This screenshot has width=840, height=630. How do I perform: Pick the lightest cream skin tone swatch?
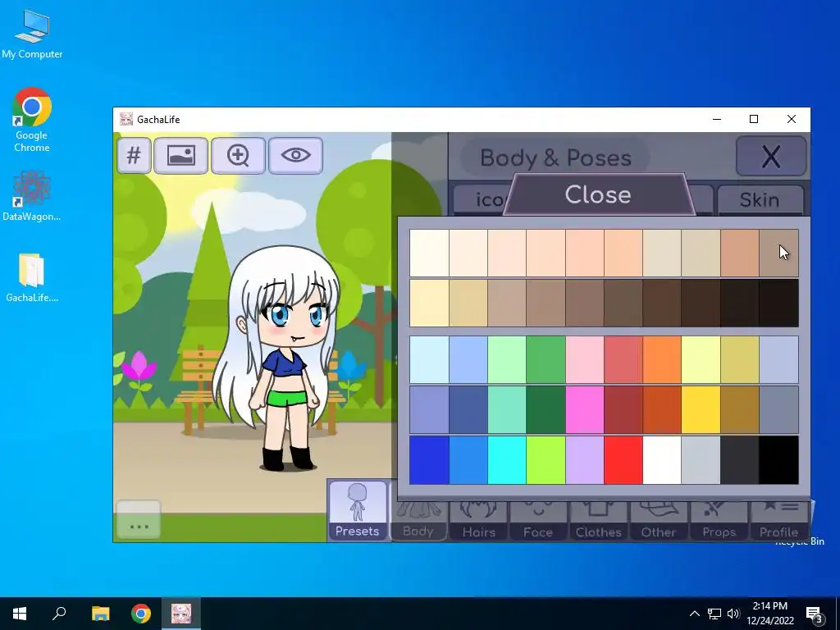429,253
